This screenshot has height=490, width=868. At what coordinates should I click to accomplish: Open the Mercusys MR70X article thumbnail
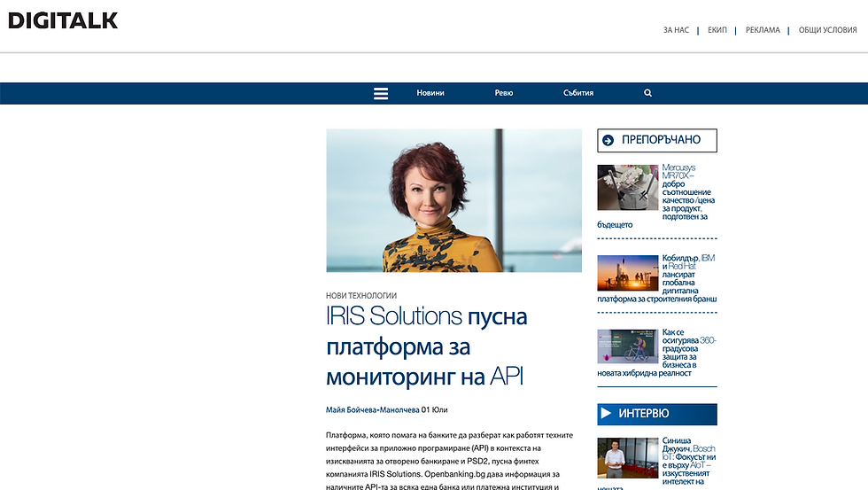point(628,187)
